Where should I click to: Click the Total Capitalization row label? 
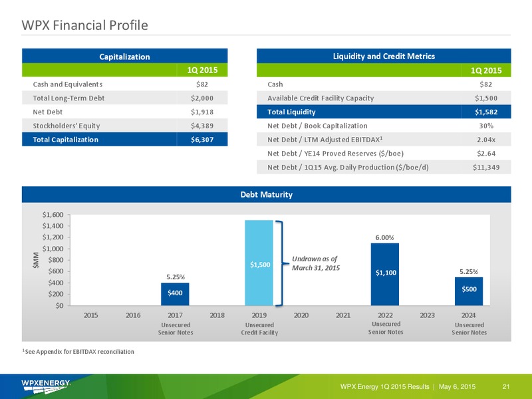pyautogui.click(x=65, y=140)
